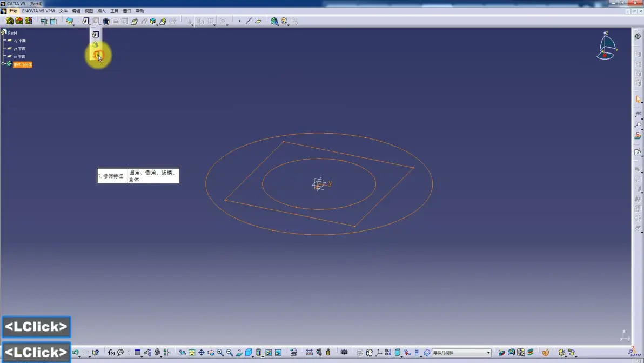Click the Plane creation tool

[258, 22]
